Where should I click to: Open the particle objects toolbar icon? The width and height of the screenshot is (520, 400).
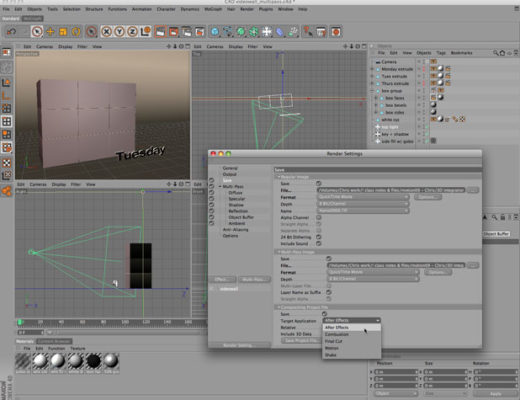pyautogui.click(x=293, y=32)
